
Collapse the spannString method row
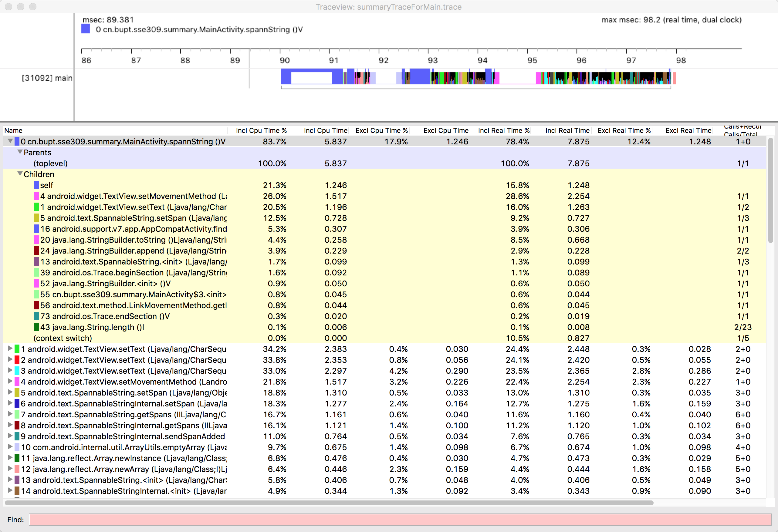[x=10, y=141]
